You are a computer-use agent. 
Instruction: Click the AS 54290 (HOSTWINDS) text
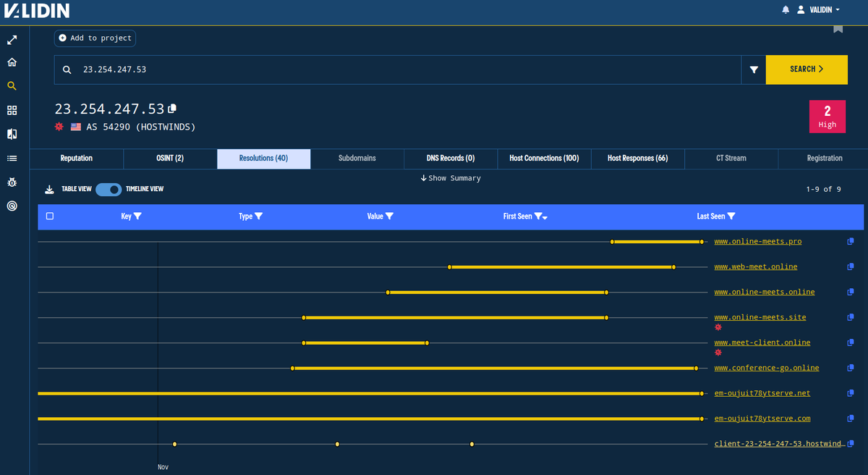(x=141, y=127)
